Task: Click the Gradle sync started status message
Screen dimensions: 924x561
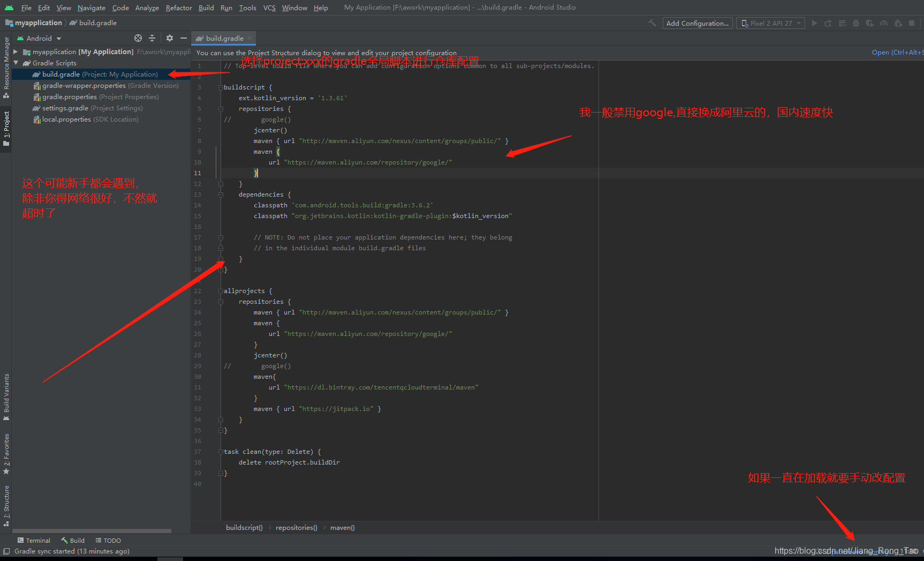Action: (72, 551)
